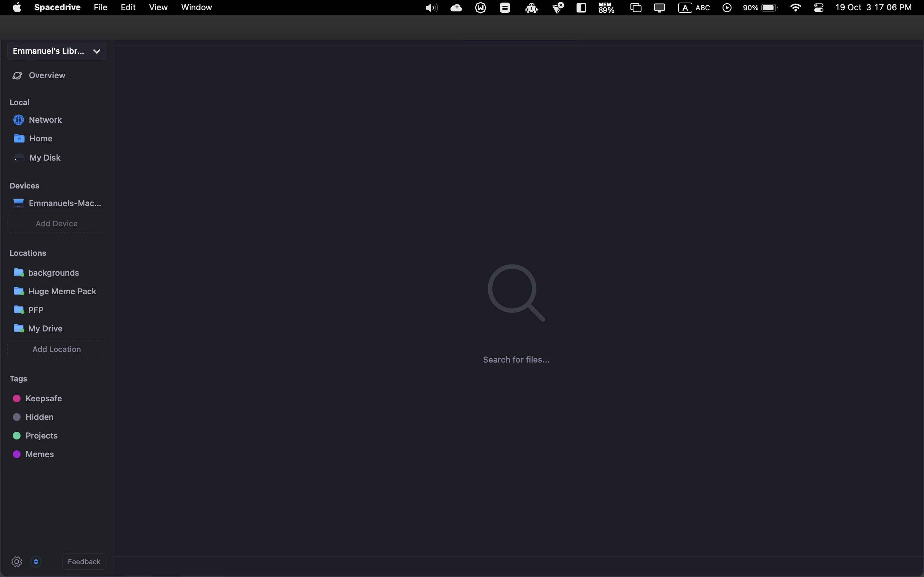Open the job manager indicator

[36, 561]
